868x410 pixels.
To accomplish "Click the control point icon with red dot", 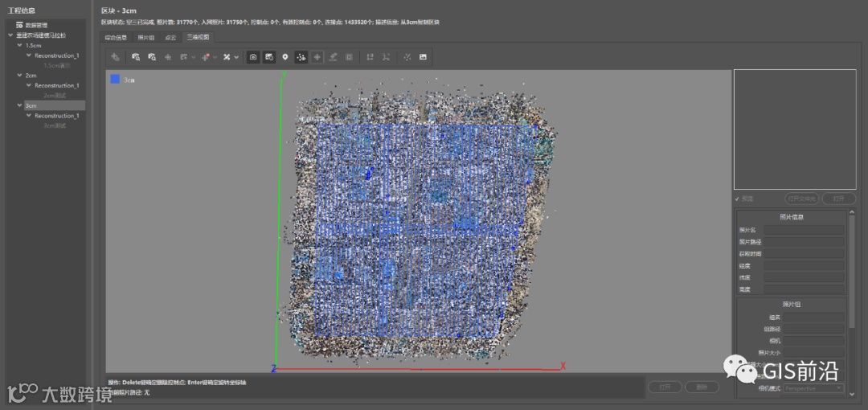I will coord(206,57).
